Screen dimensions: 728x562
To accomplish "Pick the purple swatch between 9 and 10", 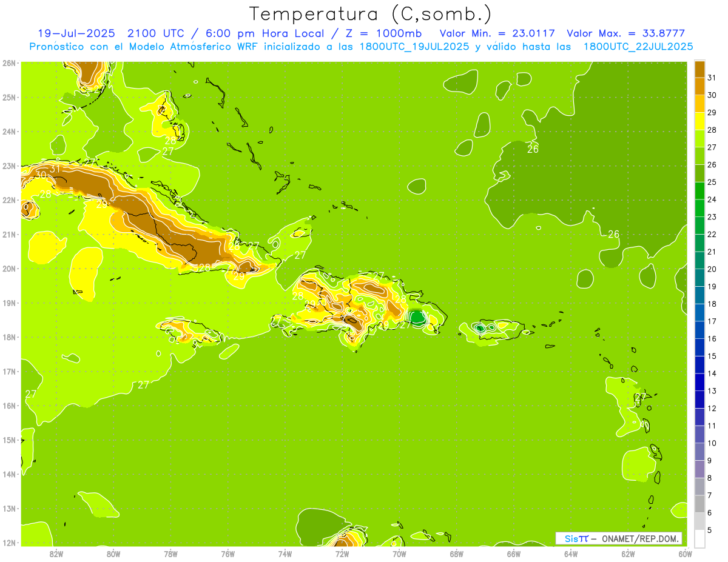I will 699,451.
